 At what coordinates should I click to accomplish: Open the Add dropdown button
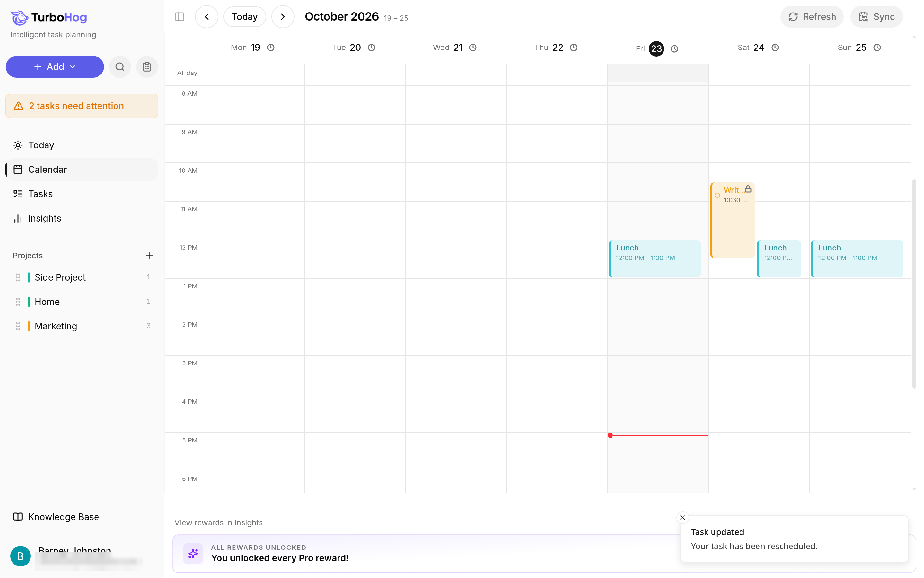pos(55,67)
